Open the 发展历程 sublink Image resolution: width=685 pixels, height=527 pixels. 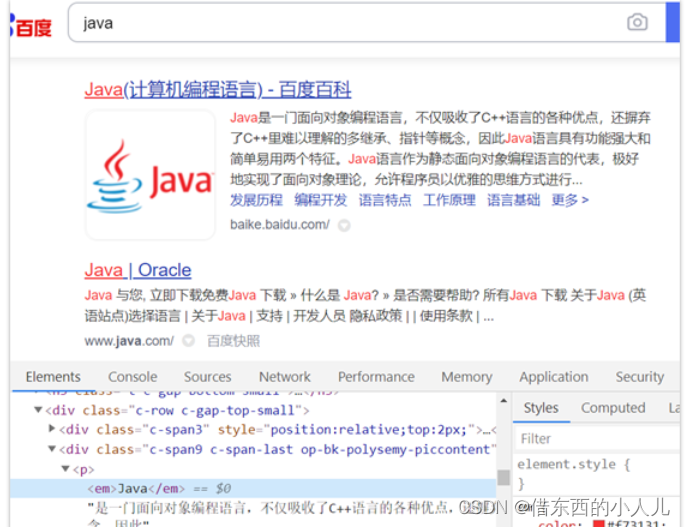(x=256, y=200)
